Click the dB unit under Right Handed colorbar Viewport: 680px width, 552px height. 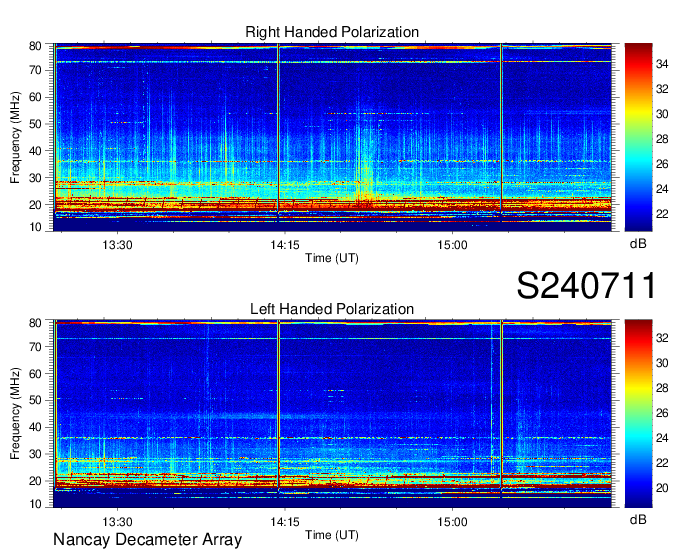(x=638, y=243)
